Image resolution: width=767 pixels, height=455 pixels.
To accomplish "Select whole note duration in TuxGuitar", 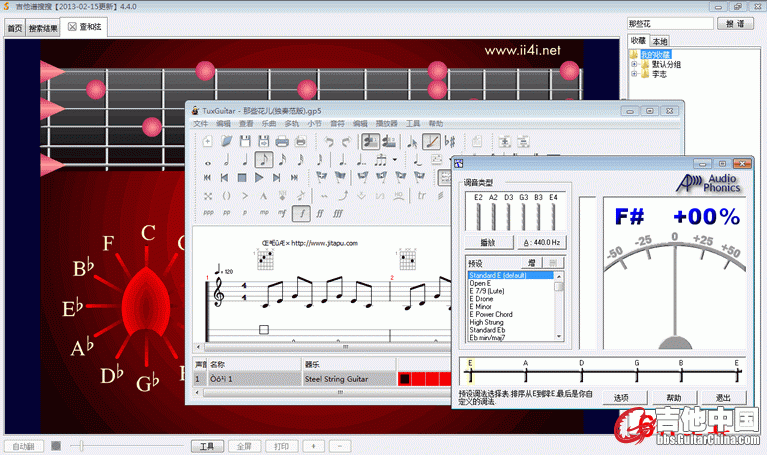I will [208, 161].
